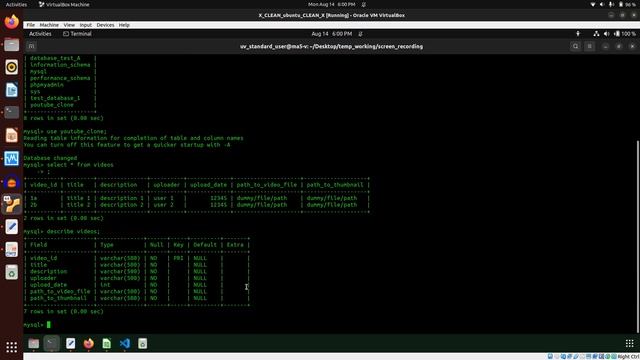
Task: Open Firefox from the host dock
Action: click(11, 22)
